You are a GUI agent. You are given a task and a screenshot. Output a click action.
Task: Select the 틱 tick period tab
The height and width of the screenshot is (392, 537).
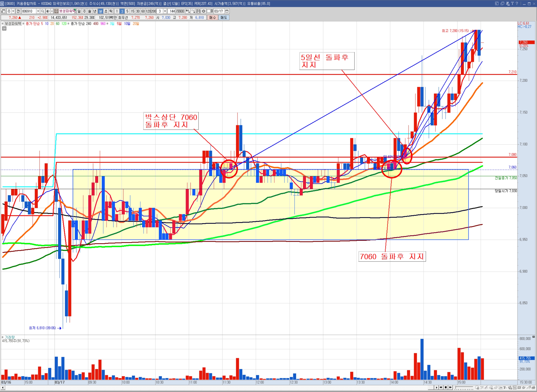tap(111, 11)
